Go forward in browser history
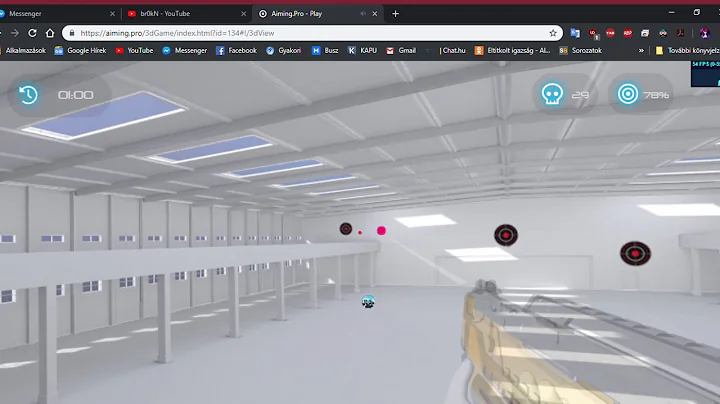720x404 pixels. coord(15,33)
